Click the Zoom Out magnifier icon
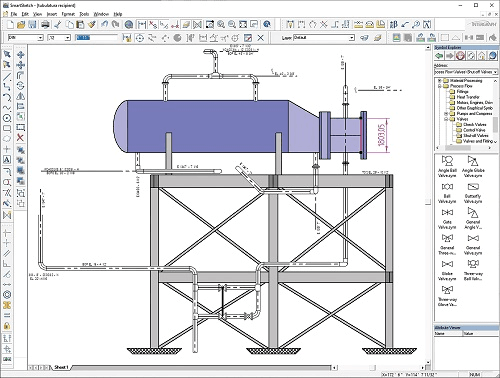500x378 pixels. coord(232,24)
